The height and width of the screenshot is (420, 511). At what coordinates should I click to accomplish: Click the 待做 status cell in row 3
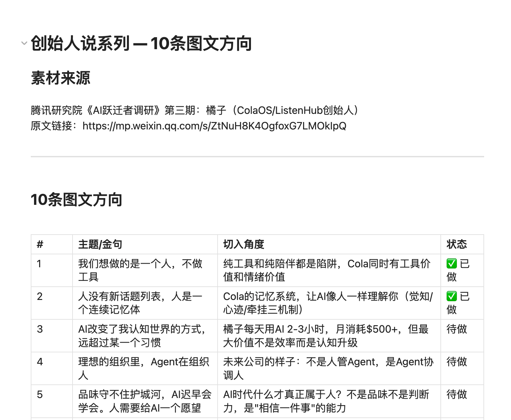click(x=462, y=336)
